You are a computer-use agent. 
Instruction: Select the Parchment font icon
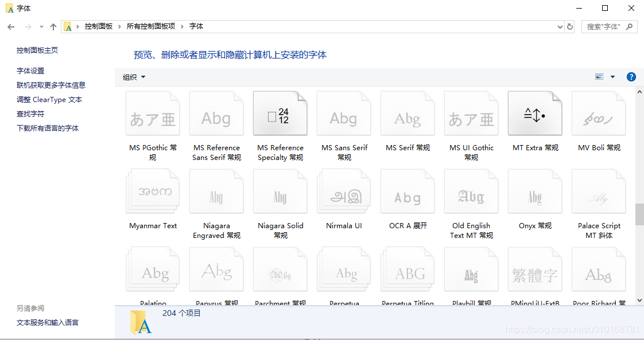(x=280, y=269)
